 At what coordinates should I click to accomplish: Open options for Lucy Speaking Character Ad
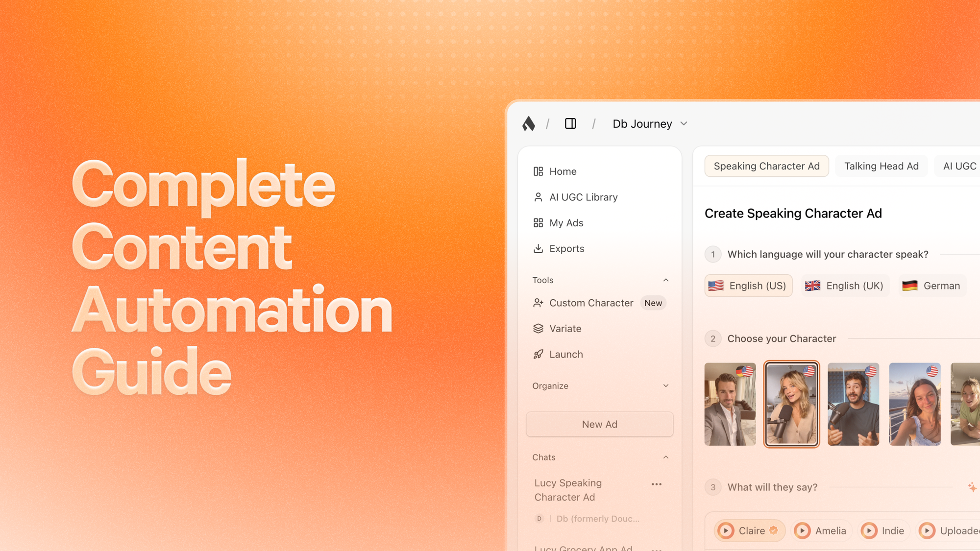pyautogui.click(x=657, y=484)
